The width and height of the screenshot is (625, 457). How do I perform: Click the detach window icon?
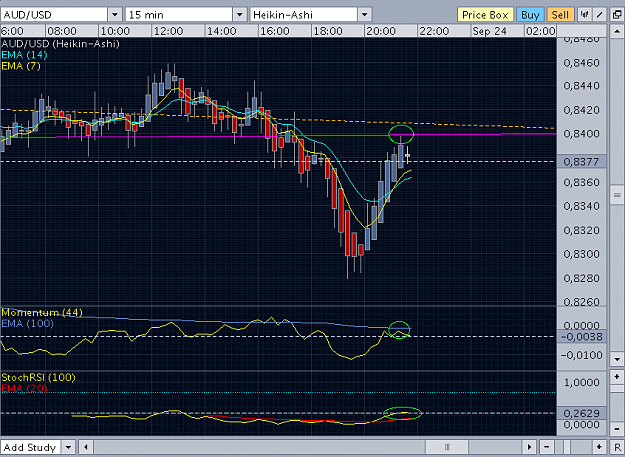click(x=616, y=15)
